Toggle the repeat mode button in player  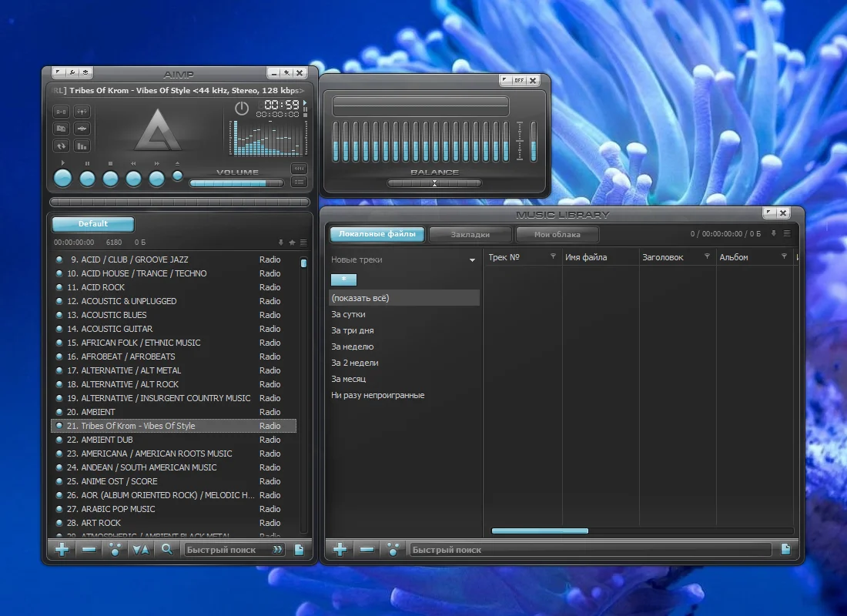pos(61,146)
